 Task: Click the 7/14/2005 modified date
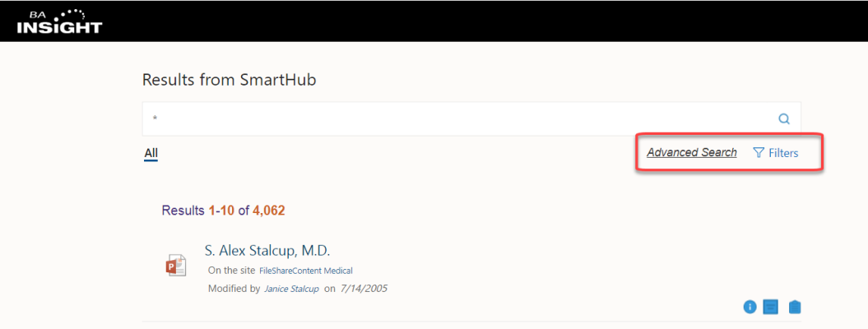point(364,289)
